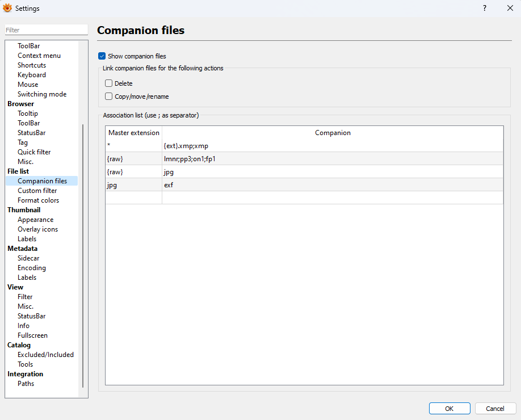This screenshot has height=420, width=521.
Task: Click the Filter search field
Action: click(46, 30)
